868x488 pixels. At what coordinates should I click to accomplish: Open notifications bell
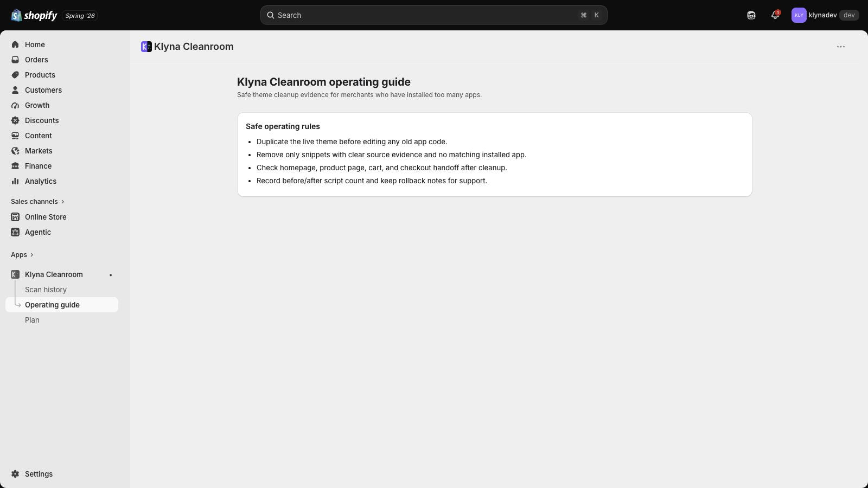(775, 15)
